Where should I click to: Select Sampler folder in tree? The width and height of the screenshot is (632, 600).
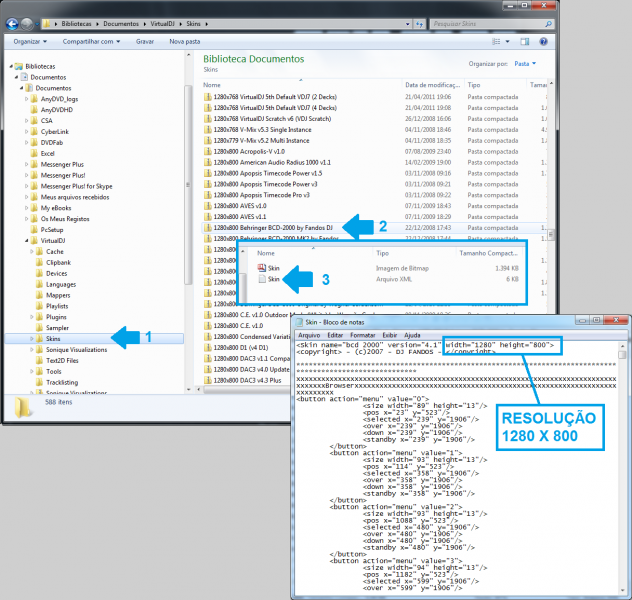click(x=57, y=328)
